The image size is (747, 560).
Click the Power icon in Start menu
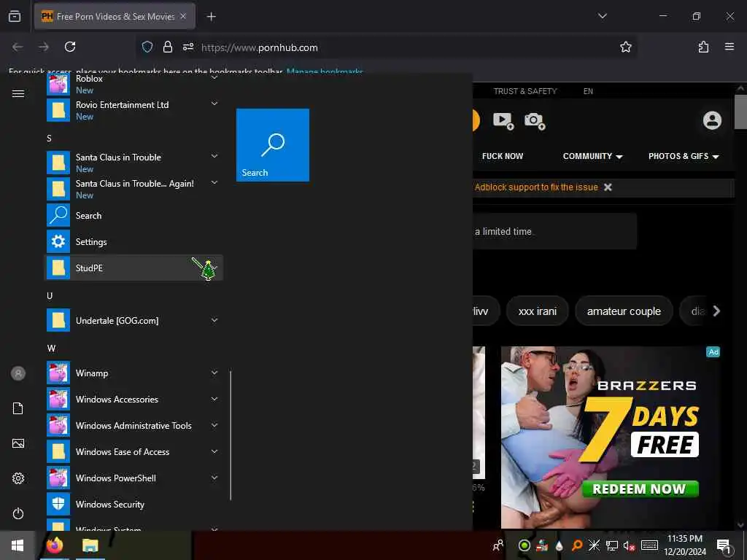tap(18, 513)
